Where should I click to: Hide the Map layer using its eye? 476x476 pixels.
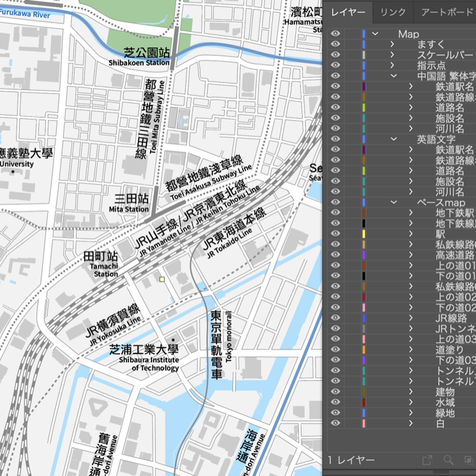pos(335,34)
